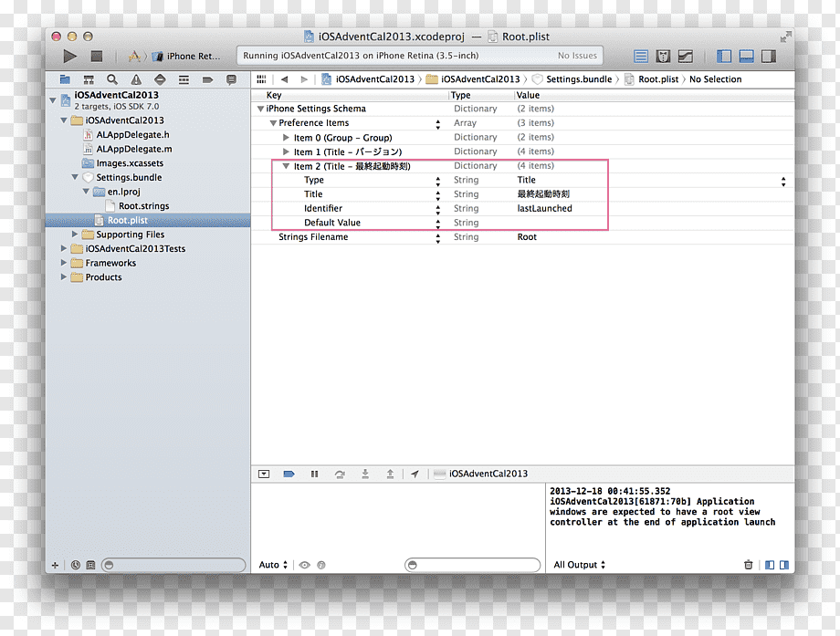The width and height of the screenshot is (840, 636).
Task: Select the Version editor button
Action: [686, 57]
